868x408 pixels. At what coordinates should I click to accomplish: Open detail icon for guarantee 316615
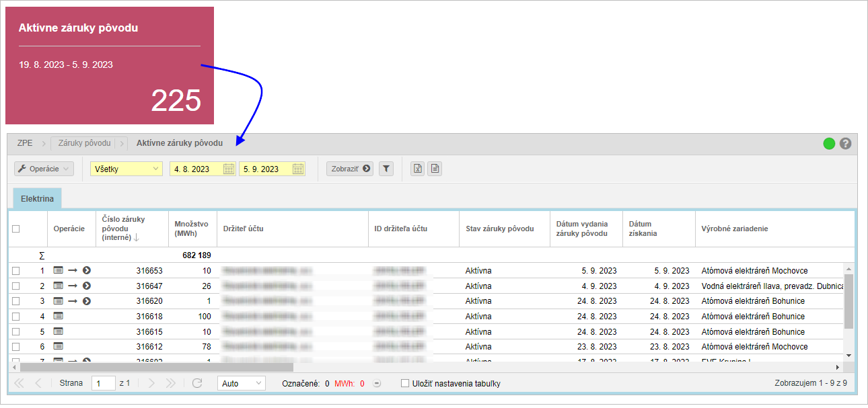(59, 331)
